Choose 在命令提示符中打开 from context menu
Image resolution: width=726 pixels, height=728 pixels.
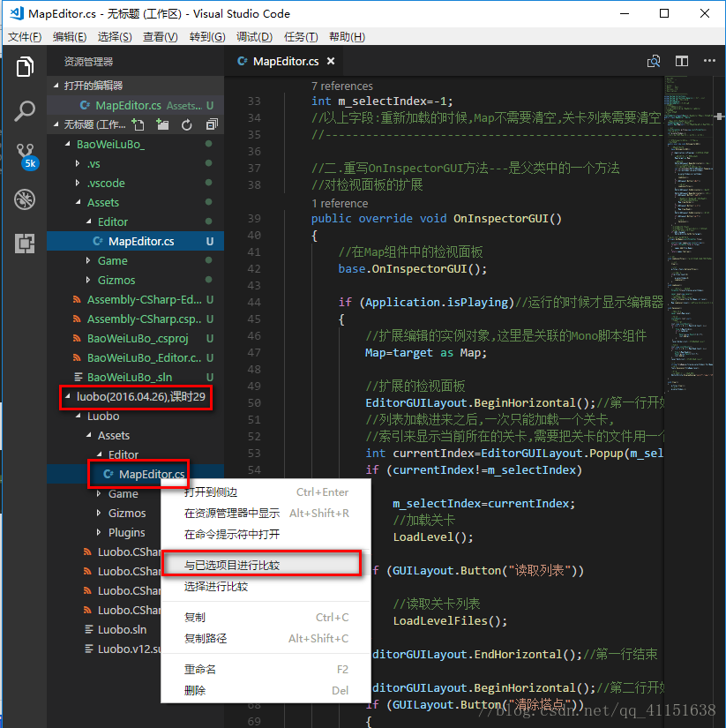pos(266,535)
